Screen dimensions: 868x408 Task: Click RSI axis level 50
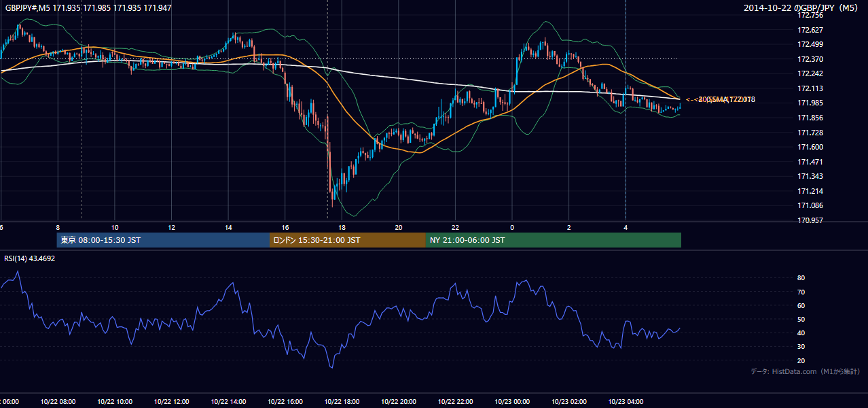(x=801, y=319)
